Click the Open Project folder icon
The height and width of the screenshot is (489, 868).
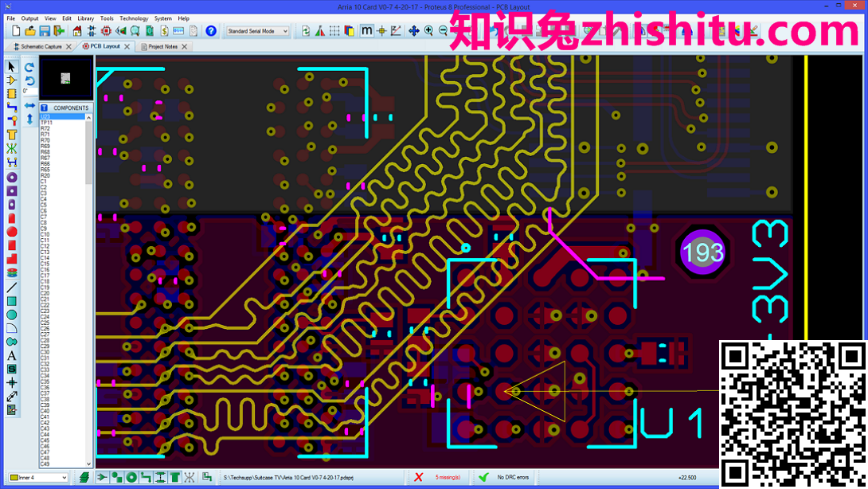[30, 31]
